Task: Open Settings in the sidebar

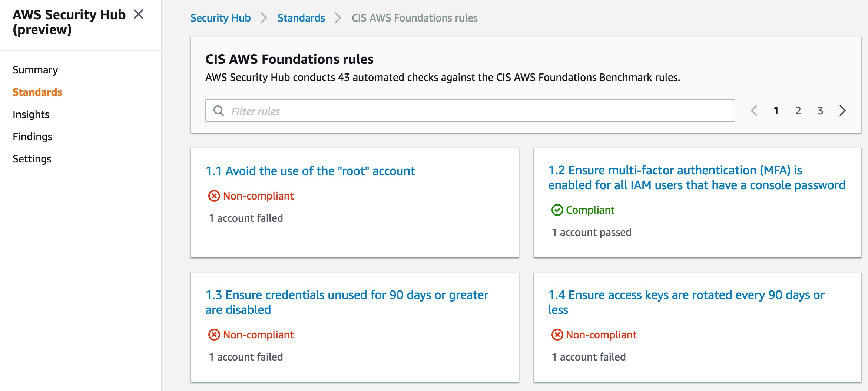Action: pos(32,159)
